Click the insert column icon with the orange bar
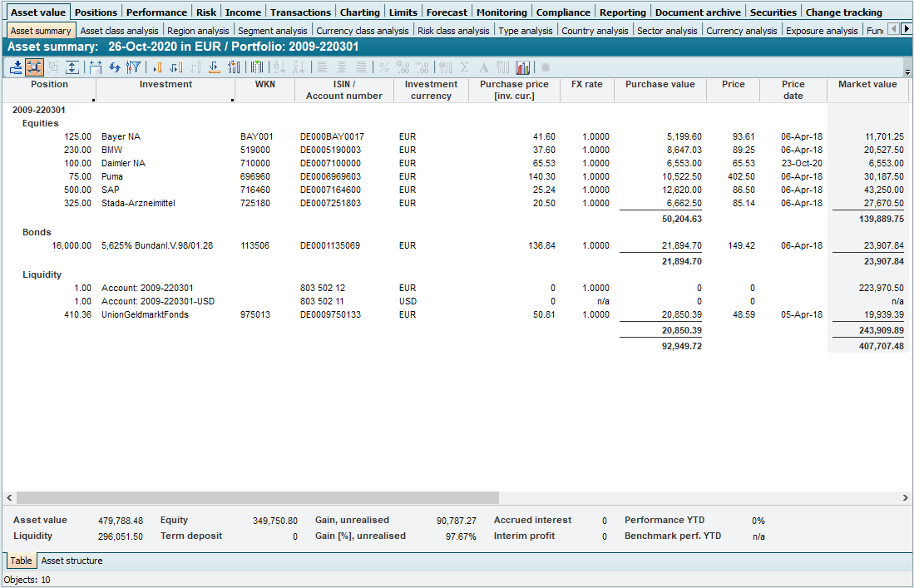The image size is (914, 588). click(x=156, y=67)
